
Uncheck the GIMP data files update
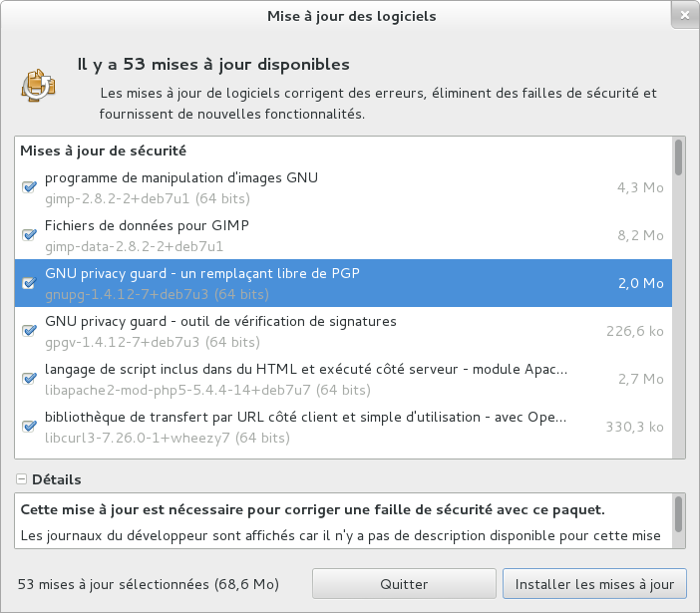(29, 235)
